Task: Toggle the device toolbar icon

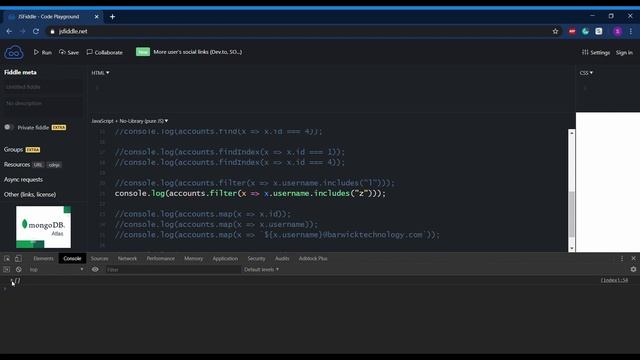Action: point(18,258)
